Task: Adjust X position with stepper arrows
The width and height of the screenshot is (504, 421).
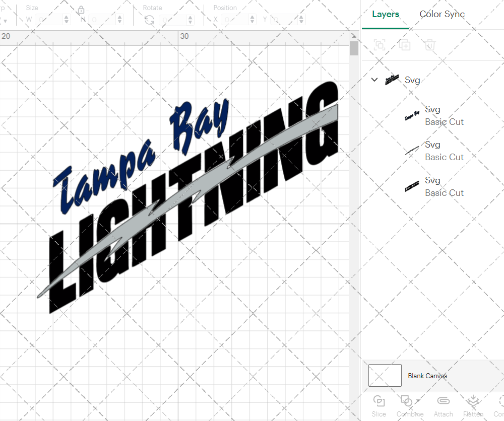Action: [253, 20]
